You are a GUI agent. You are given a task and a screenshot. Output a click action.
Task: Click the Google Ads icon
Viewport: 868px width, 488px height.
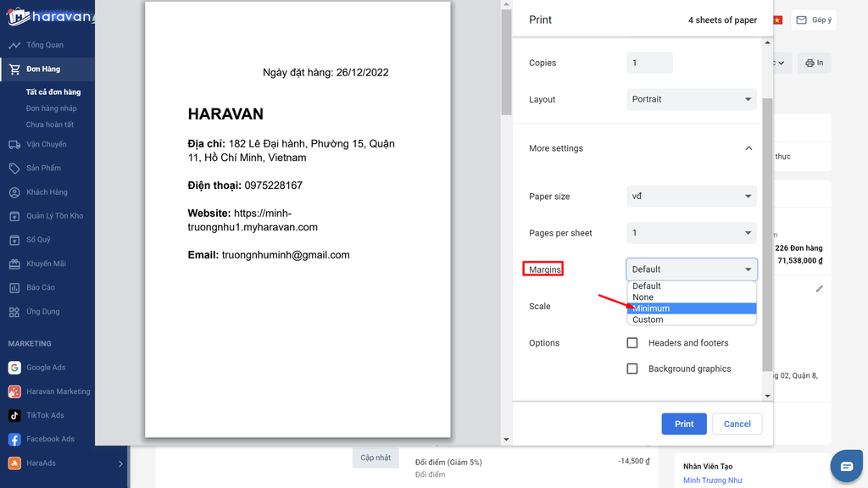14,368
